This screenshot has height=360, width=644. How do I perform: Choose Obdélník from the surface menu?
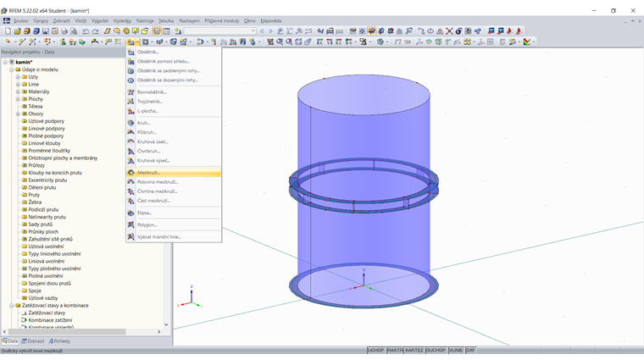[174, 52]
